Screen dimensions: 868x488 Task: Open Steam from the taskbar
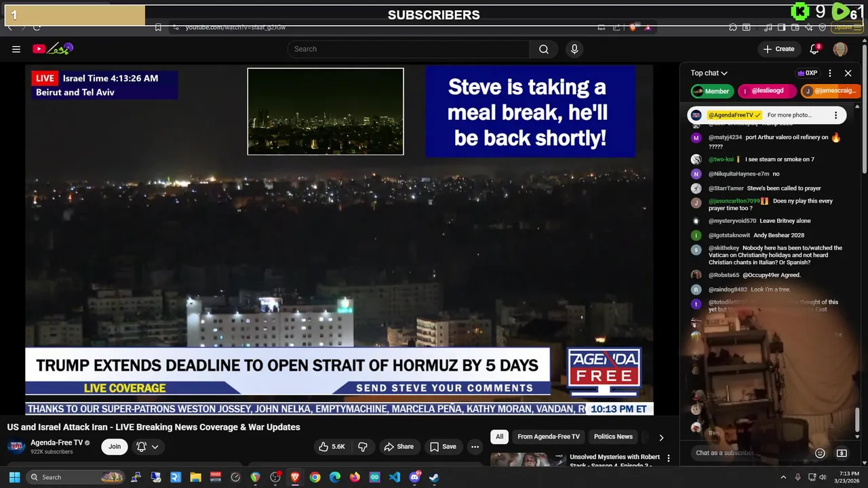coord(434,477)
